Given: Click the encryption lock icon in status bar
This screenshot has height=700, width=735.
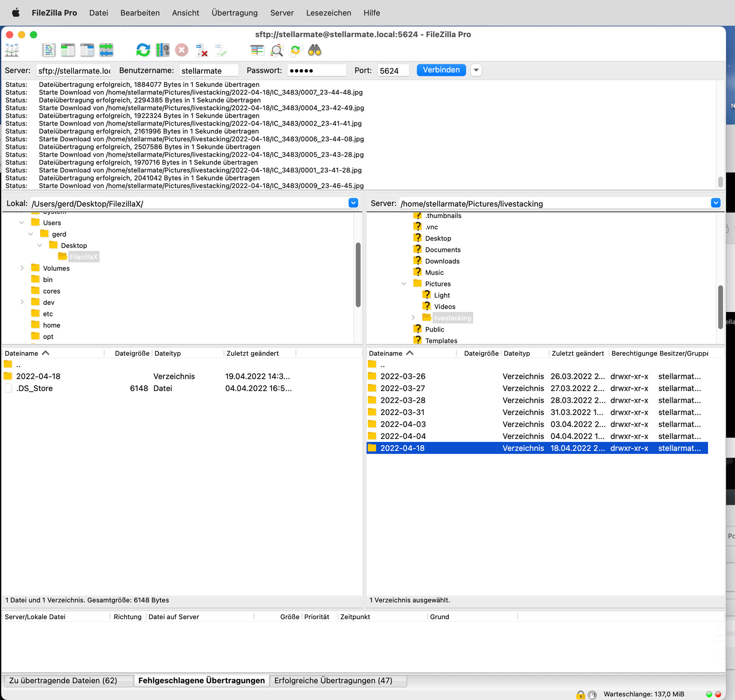Looking at the screenshot, I should coord(580,694).
